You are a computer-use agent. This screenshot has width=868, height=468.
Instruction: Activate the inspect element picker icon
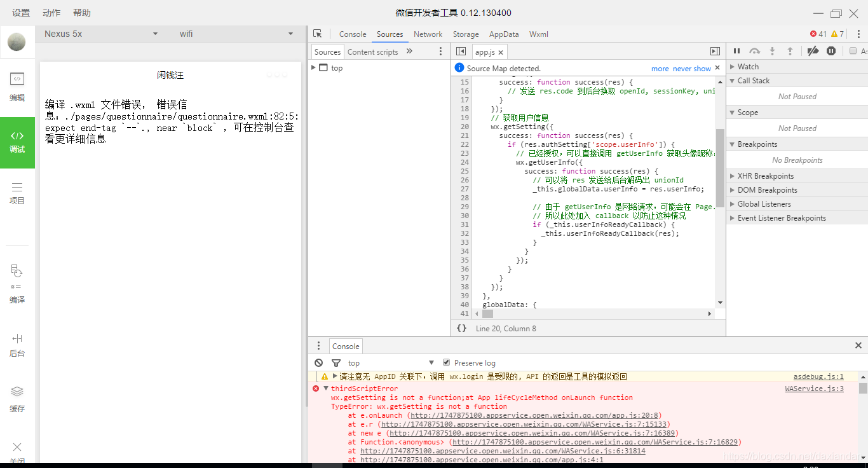coord(318,34)
